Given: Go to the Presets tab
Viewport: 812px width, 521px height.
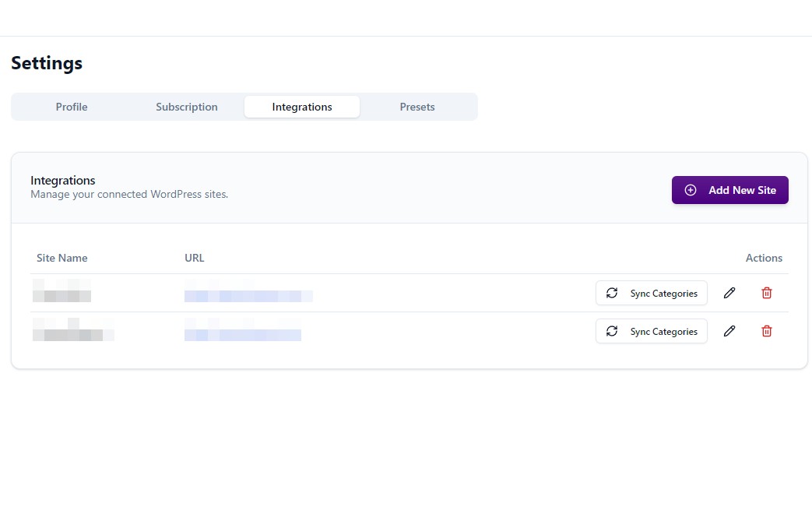Looking at the screenshot, I should click(417, 107).
